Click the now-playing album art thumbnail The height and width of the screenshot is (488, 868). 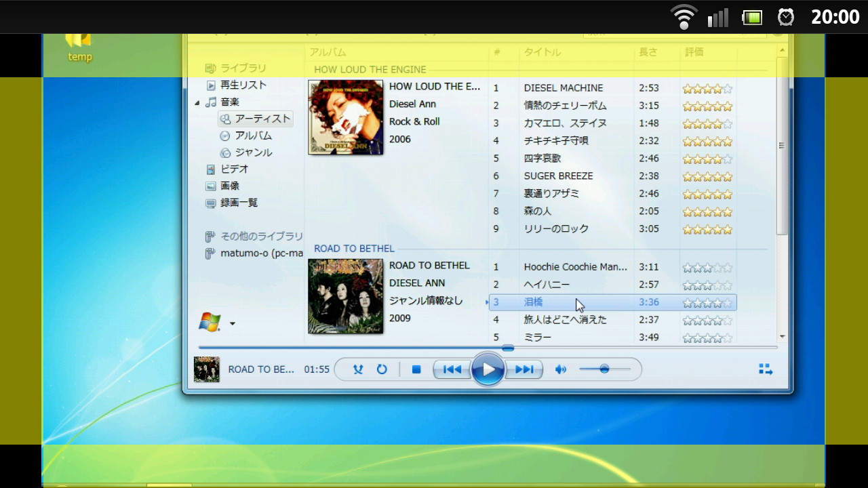pyautogui.click(x=207, y=369)
